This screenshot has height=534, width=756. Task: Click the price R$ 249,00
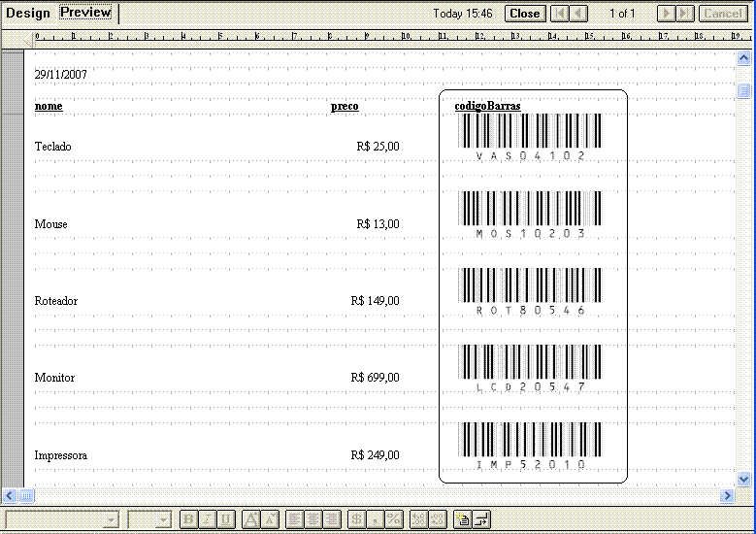376,455
